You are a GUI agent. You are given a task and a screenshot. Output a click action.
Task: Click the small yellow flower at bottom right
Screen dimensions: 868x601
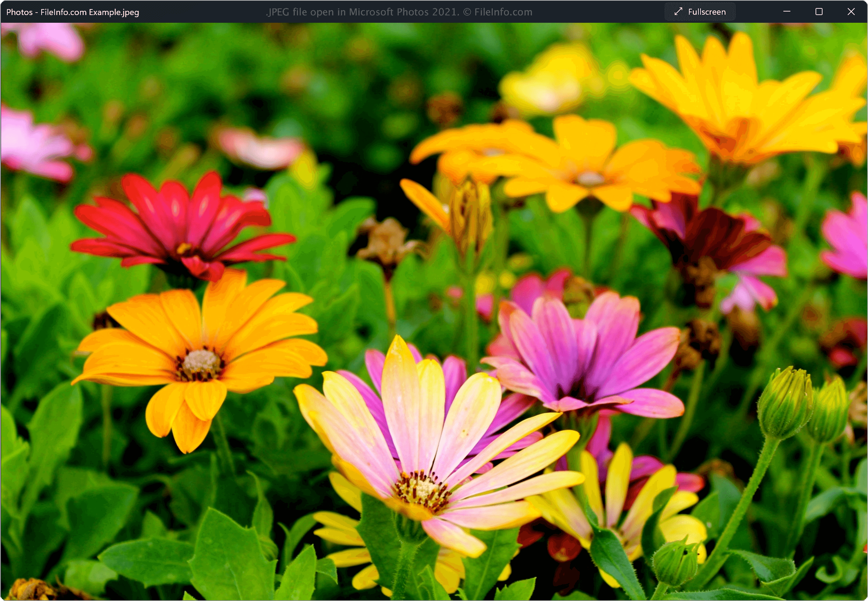pos(617,508)
